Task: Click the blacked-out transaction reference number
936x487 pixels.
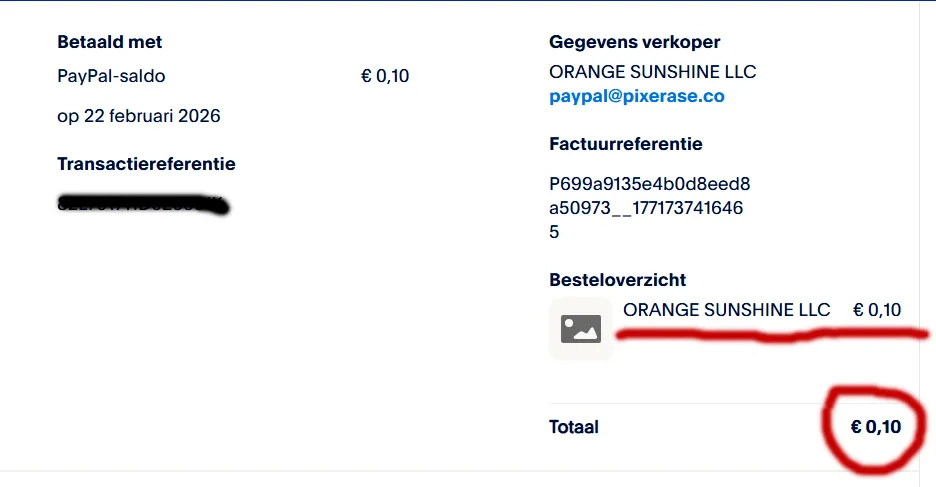Action: pyautogui.click(x=141, y=206)
